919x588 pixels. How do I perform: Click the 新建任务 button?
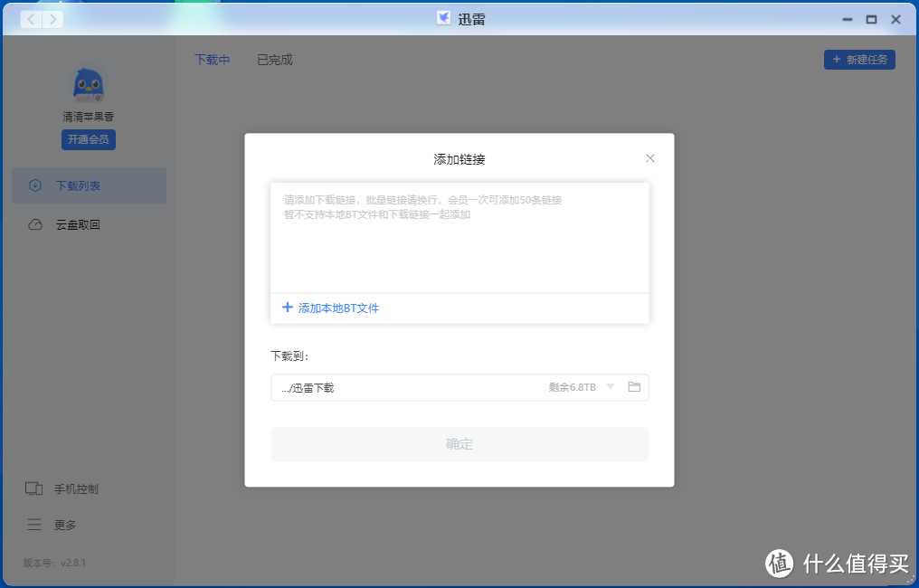point(858,60)
